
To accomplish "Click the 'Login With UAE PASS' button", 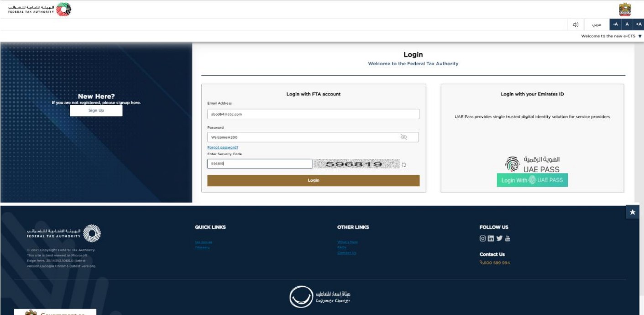I will [x=532, y=180].
